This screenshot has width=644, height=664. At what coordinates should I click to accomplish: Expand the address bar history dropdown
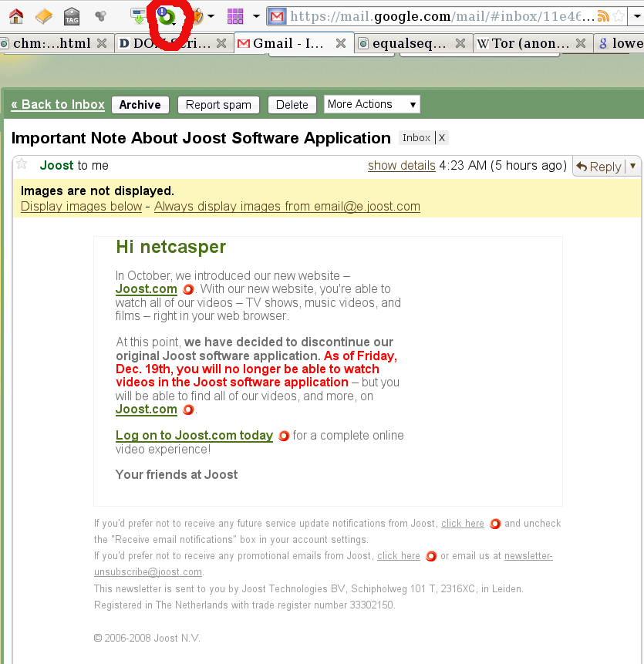637,16
